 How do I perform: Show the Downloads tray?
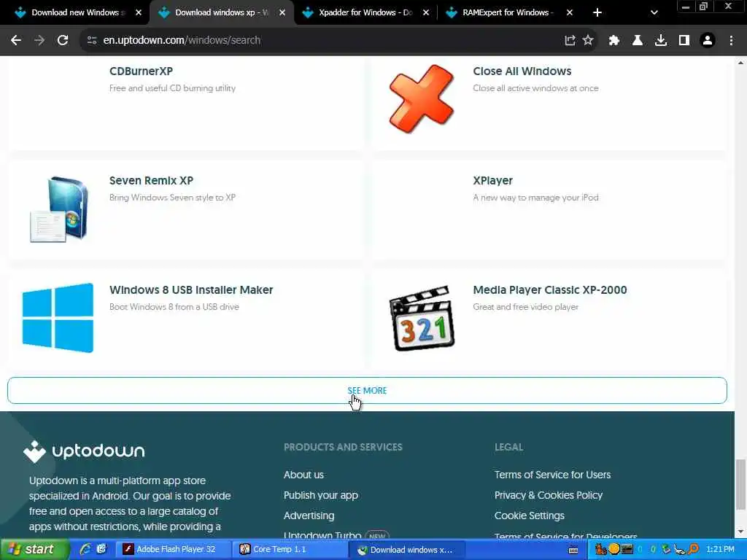(x=661, y=41)
